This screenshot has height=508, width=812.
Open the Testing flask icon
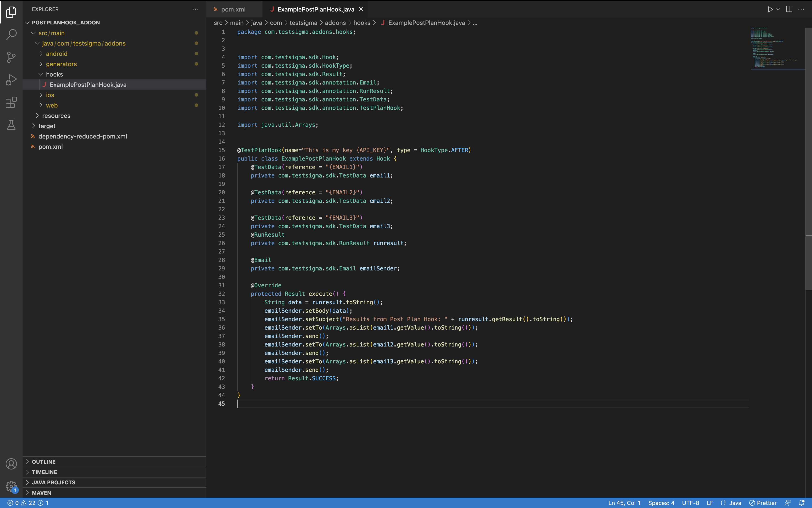[11, 125]
